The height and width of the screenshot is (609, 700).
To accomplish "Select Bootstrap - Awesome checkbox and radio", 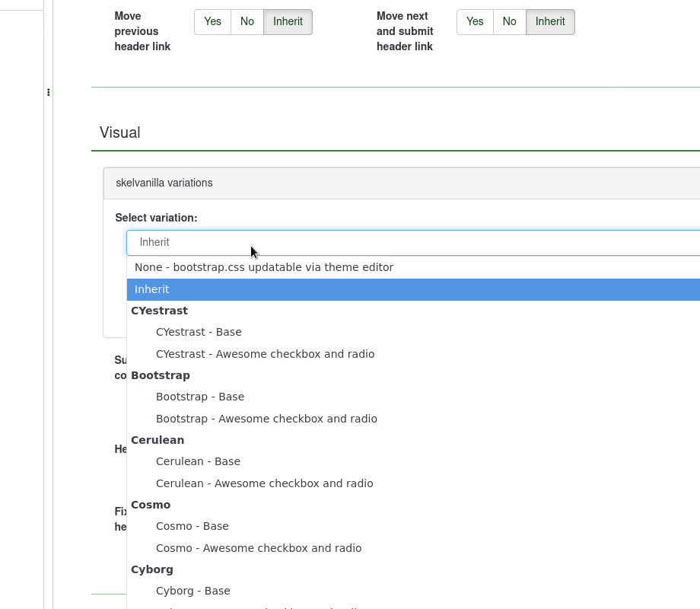I will pyautogui.click(x=266, y=419).
